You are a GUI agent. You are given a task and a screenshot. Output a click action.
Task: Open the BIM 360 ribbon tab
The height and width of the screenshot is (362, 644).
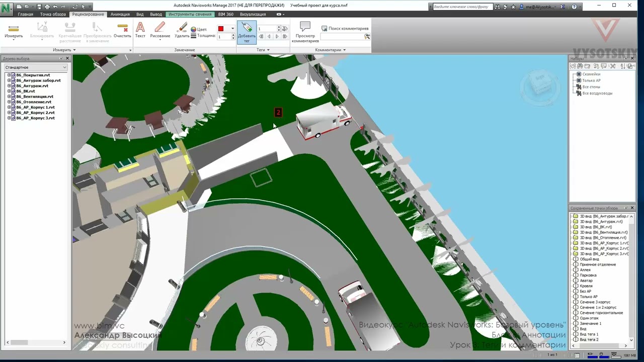pos(226,15)
